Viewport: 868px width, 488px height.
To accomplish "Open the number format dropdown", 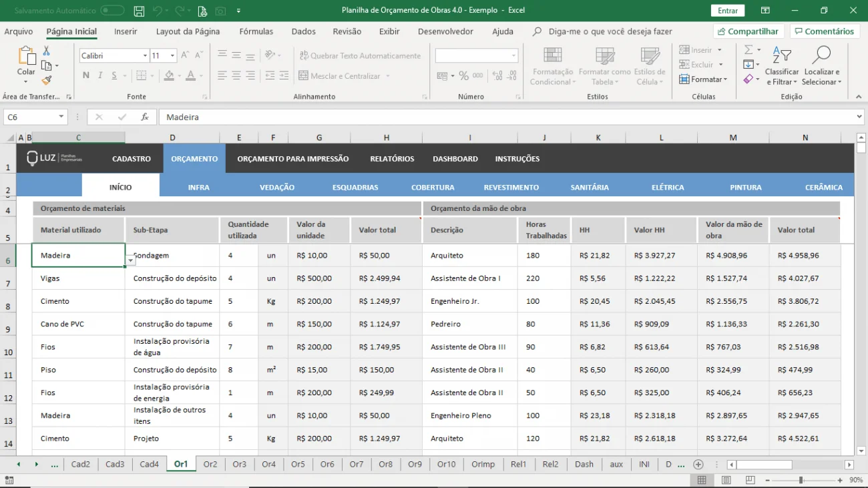I will pos(513,56).
